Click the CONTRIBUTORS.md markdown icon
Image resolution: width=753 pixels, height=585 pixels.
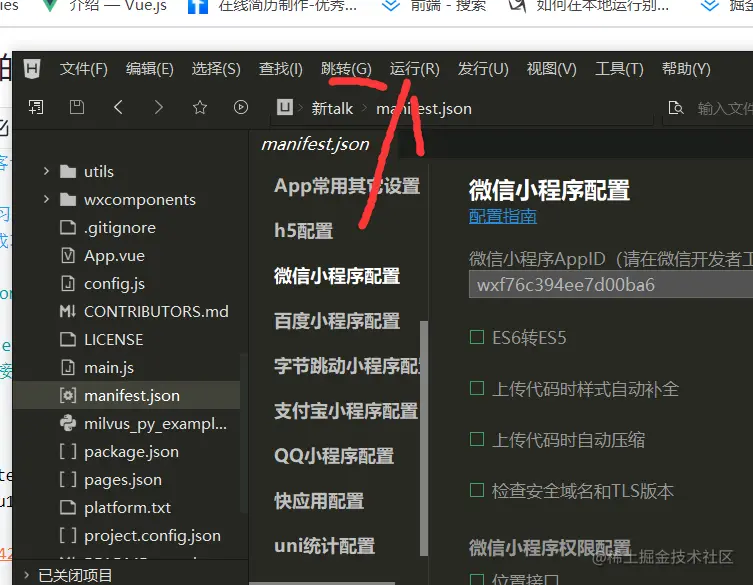pos(68,312)
